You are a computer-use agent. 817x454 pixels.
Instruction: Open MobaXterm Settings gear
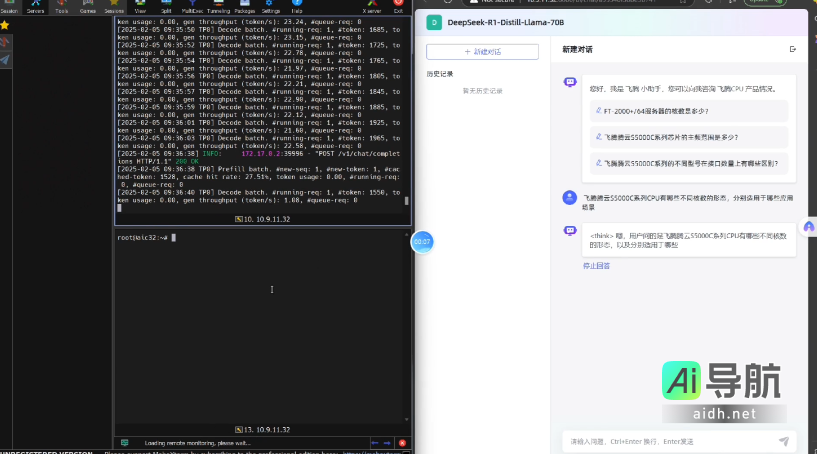coord(270,6)
